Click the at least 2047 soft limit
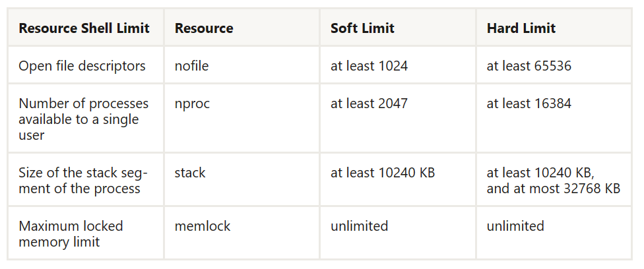This screenshot has height=269, width=644. (369, 104)
